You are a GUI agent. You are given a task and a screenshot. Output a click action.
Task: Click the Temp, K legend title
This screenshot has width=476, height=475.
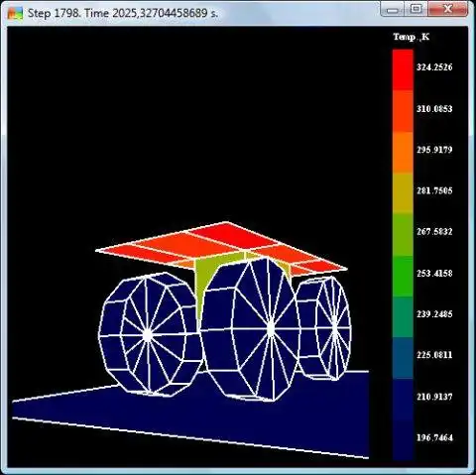(412, 37)
